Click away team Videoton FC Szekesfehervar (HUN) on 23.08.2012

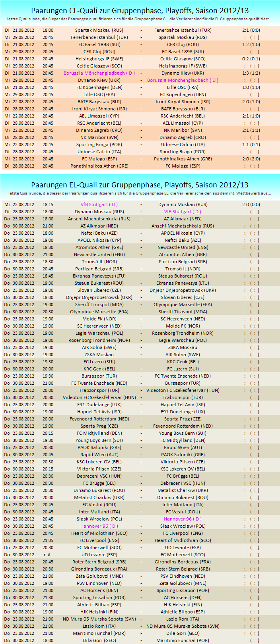tap(183, 390)
